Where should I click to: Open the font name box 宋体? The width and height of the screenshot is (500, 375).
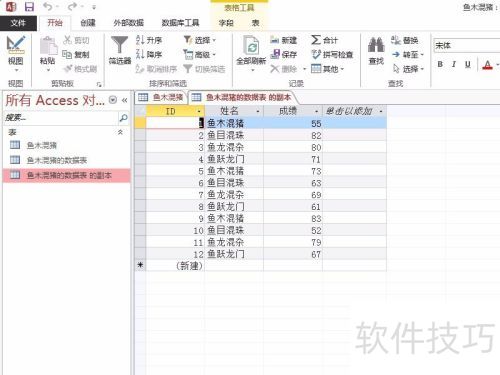point(467,45)
